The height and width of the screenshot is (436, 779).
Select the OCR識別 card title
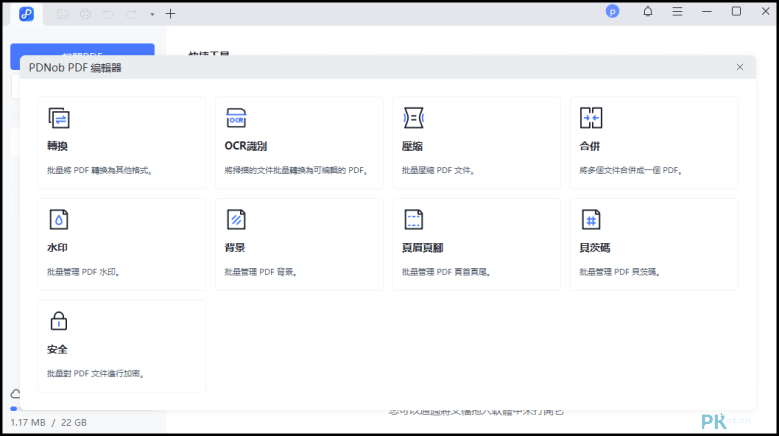(245, 146)
